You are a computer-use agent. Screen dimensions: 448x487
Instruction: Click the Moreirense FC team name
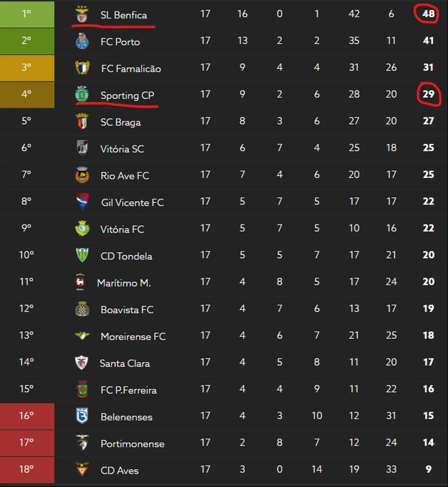click(x=133, y=337)
